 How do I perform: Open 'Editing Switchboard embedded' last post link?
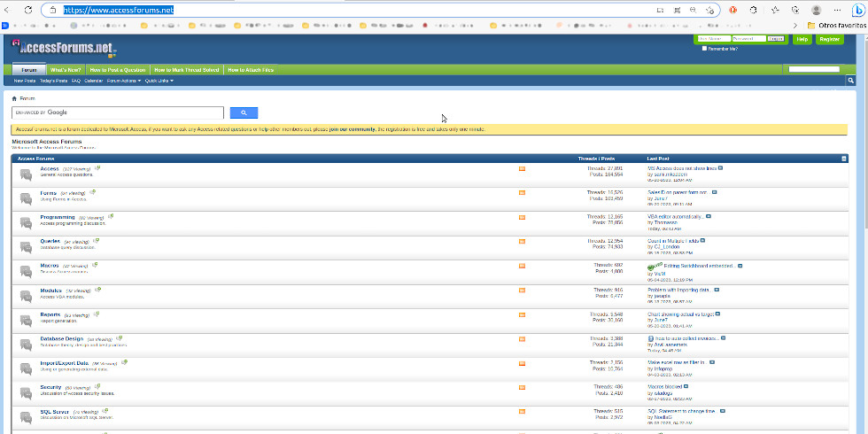699,266
